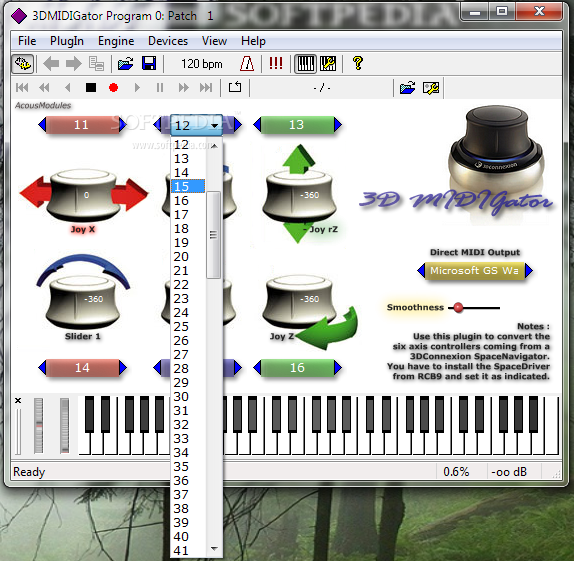Click the forward arrow toolbar icon

click(x=74, y=64)
